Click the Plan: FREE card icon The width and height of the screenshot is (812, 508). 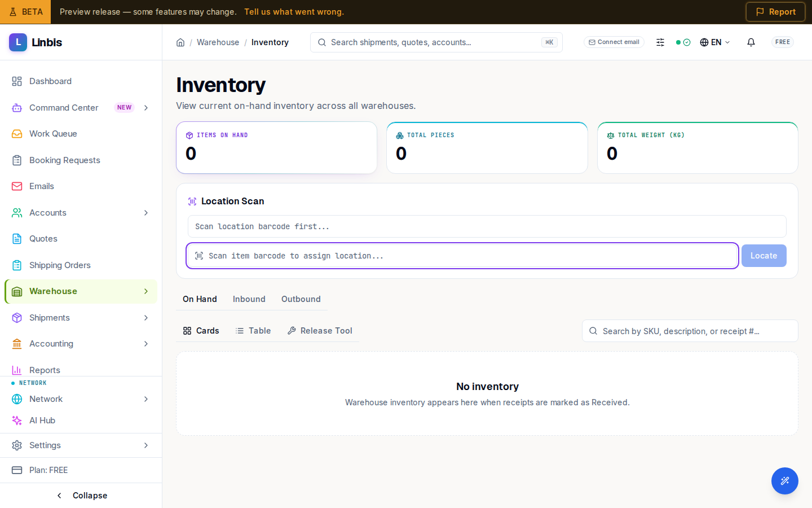17,470
